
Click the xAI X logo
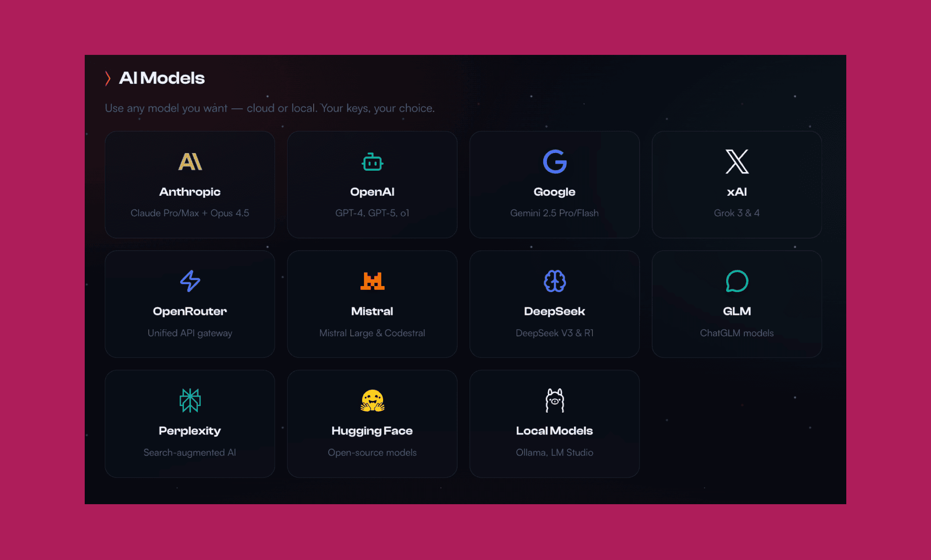point(737,162)
